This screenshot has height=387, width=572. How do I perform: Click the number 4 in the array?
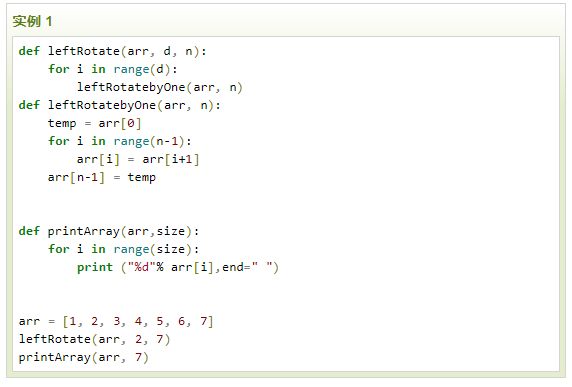[x=138, y=321]
